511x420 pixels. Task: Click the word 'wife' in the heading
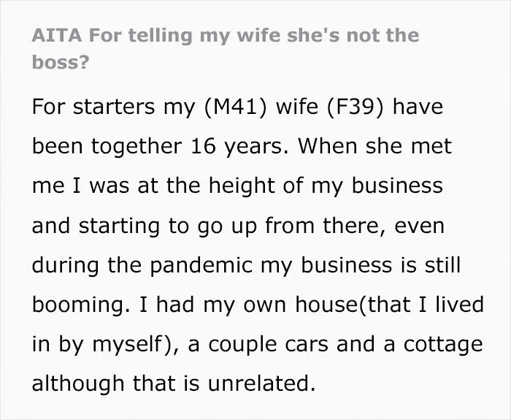(258, 35)
